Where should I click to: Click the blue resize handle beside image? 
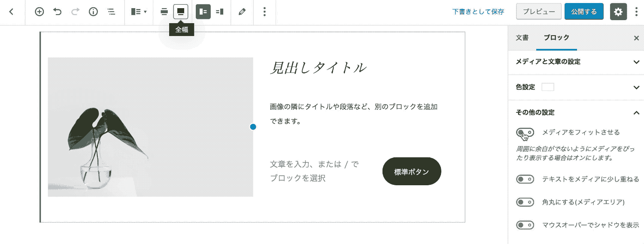pyautogui.click(x=253, y=127)
